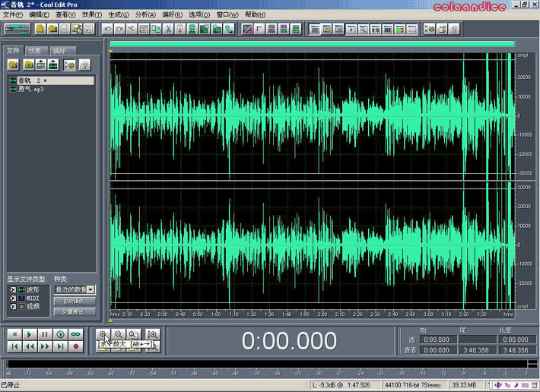Click the green Loop play button
The width and height of the screenshot is (540, 392).
tap(76, 334)
